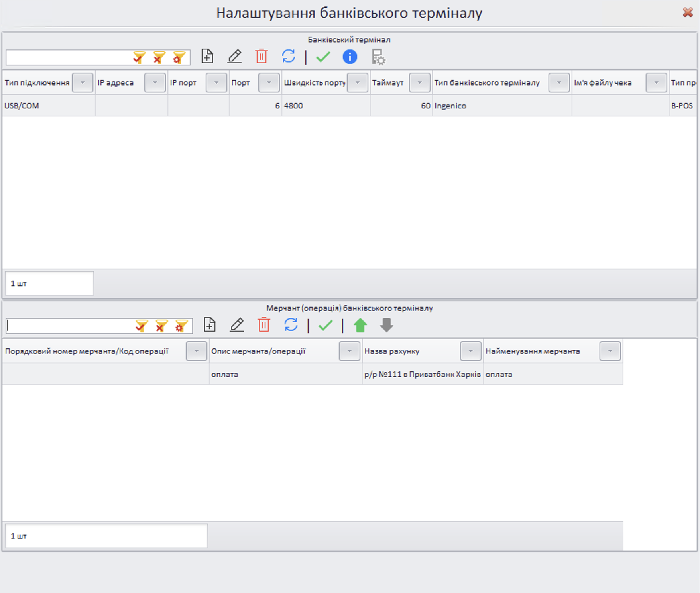Image resolution: width=700 pixels, height=593 pixels.
Task: Sort by 'Найменування мерчанта' column header
Action: 533,351
